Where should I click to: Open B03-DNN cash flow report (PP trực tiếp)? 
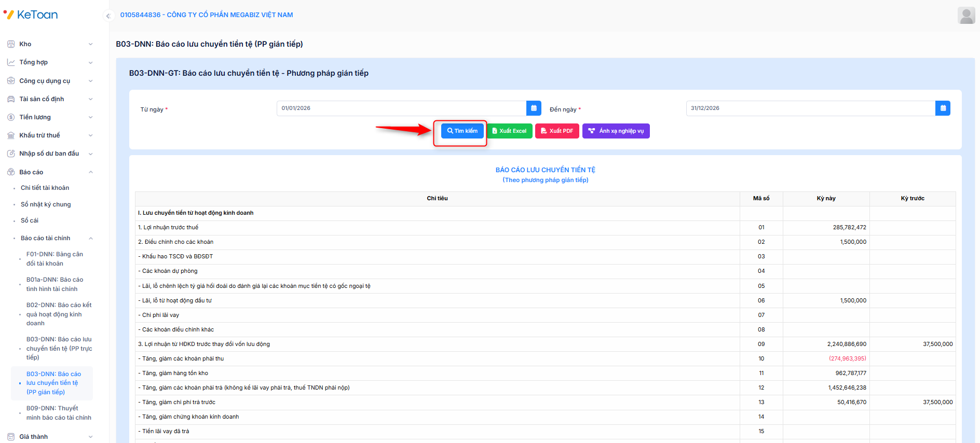pos(59,349)
